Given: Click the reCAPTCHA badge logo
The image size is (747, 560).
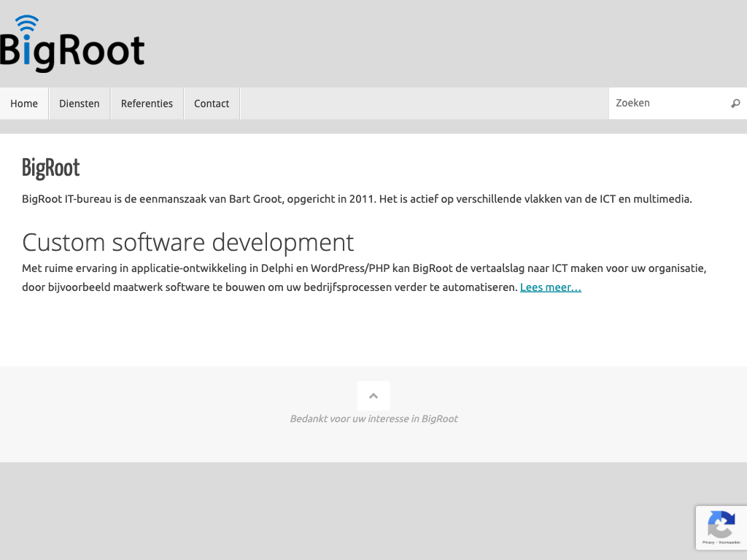Looking at the screenshot, I should (x=721, y=524).
